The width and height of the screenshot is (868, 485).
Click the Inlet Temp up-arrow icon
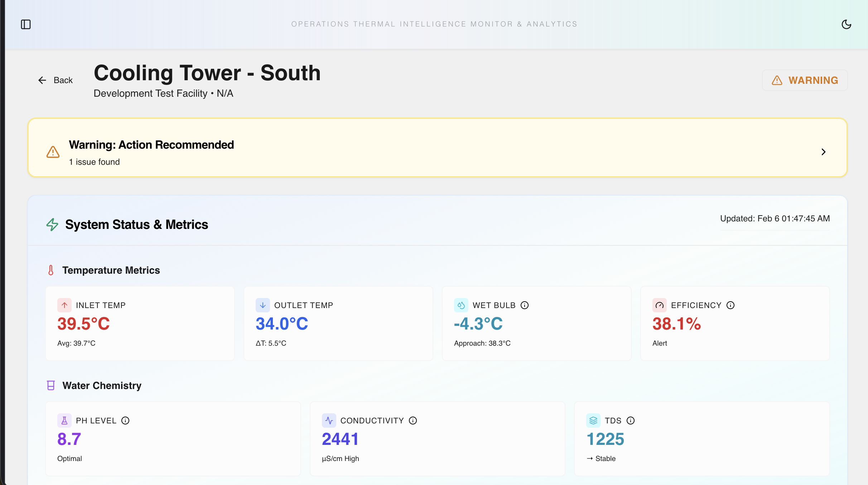64,305
